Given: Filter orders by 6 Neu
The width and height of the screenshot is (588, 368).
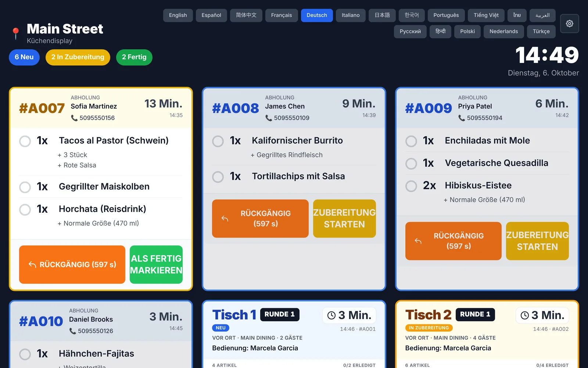Looking at the screenshot, I should [24, 57].
